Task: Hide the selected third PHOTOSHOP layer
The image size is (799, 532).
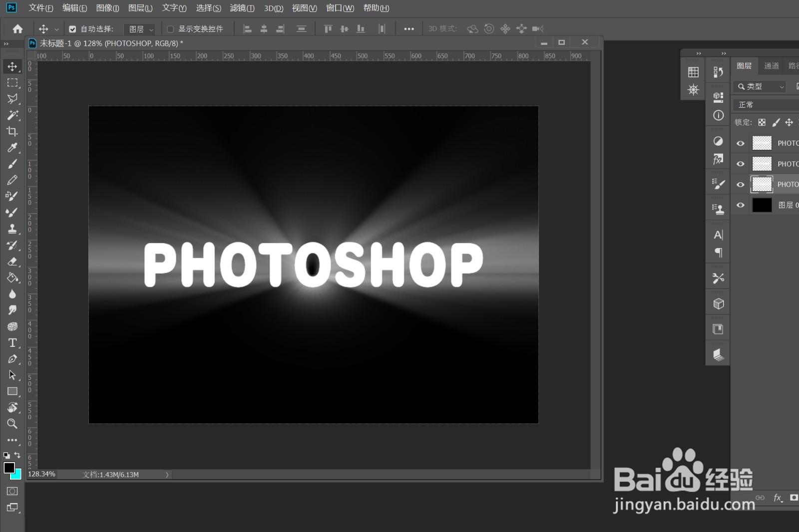Action: click(741, 185)
